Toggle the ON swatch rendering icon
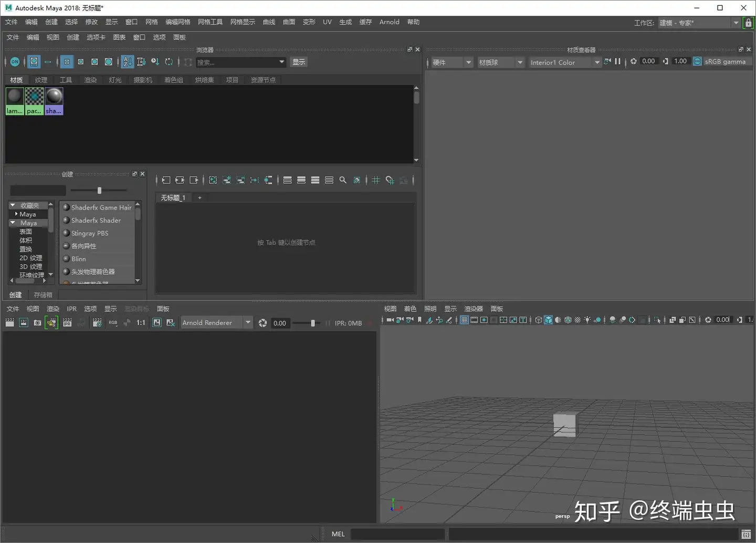 coord(15,62)
